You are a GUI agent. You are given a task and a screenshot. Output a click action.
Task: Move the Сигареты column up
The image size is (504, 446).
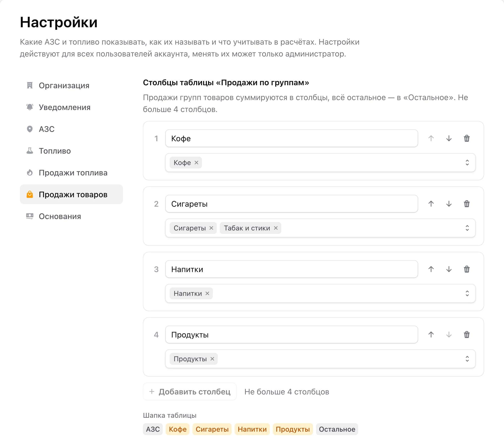tap(431, 204)
